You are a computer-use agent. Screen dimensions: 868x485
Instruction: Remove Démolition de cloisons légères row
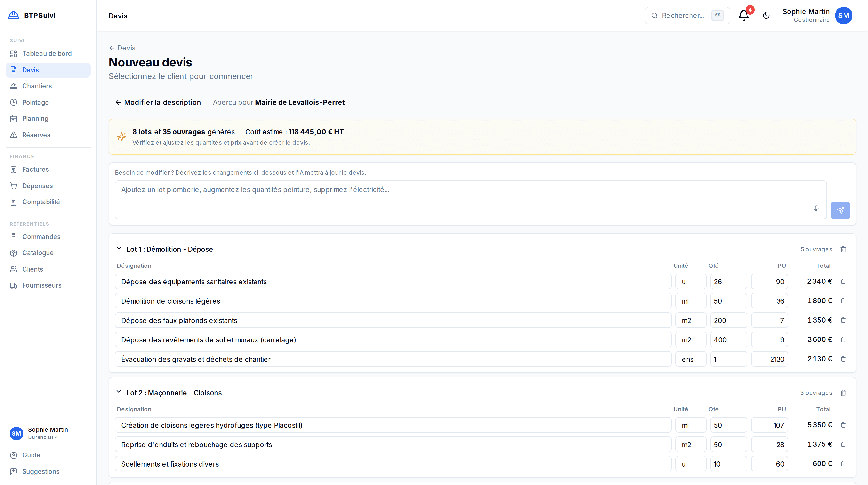pos(843,301)
